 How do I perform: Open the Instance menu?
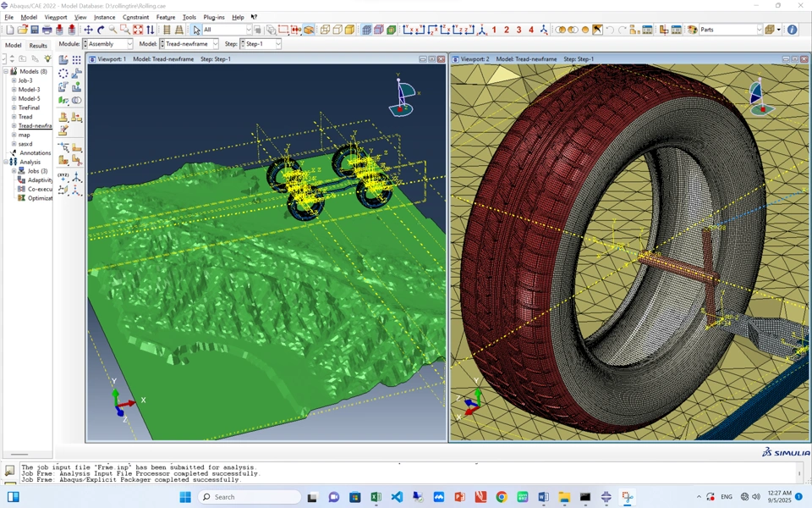pyautogui.click(x=104, y=17)
